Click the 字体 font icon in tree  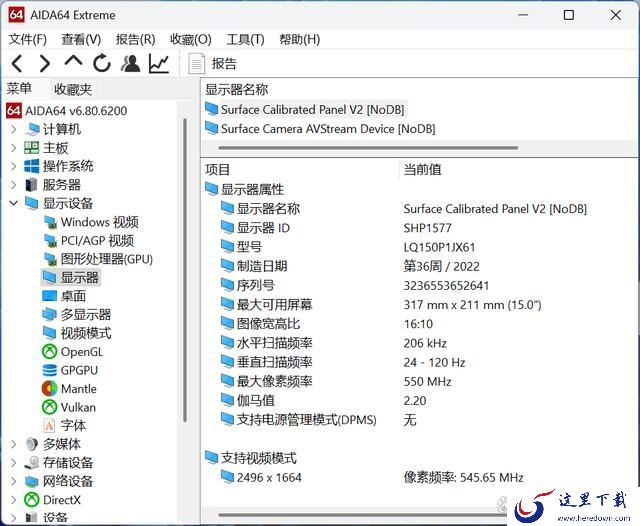point(49,426)
